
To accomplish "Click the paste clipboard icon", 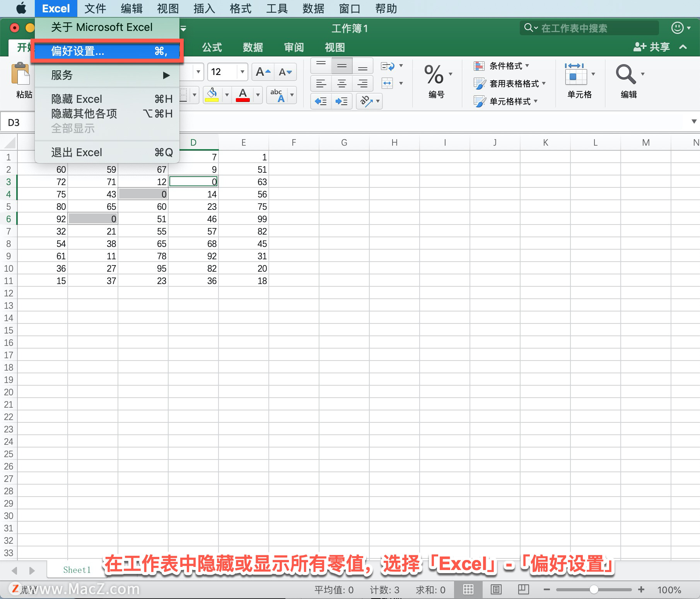I will point(21,73).
